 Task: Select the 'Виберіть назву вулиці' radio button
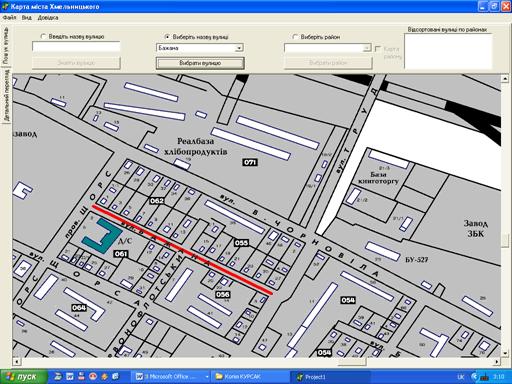point(167,36)
